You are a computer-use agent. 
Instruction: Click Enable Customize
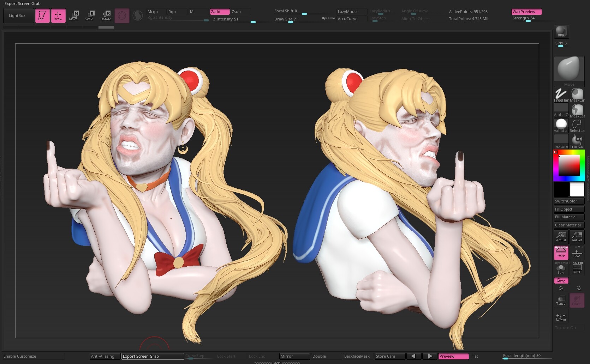[x=34, y=356]
